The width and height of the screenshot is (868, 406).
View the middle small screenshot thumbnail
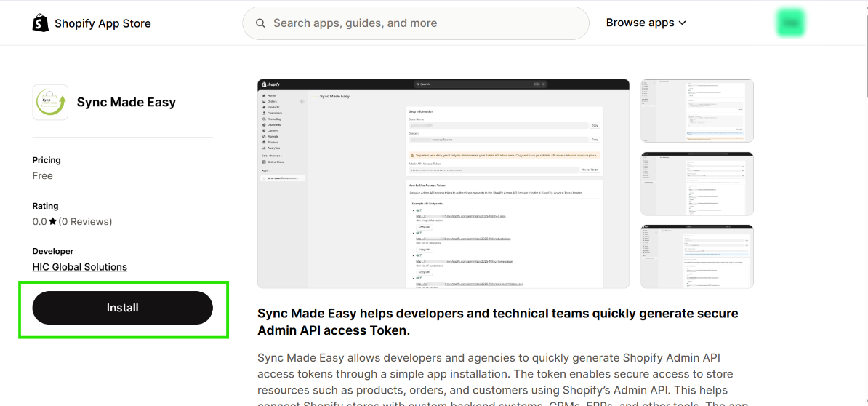(x=696, y=184)
